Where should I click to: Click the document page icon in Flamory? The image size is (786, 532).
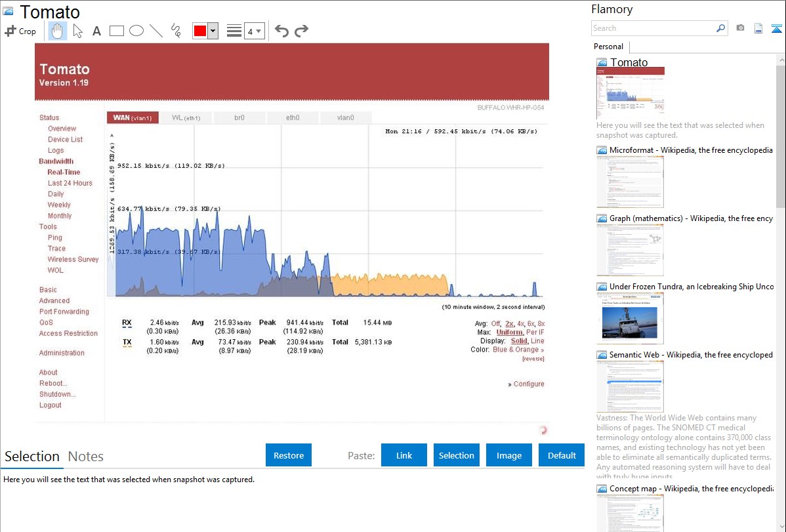click(758, 28)
